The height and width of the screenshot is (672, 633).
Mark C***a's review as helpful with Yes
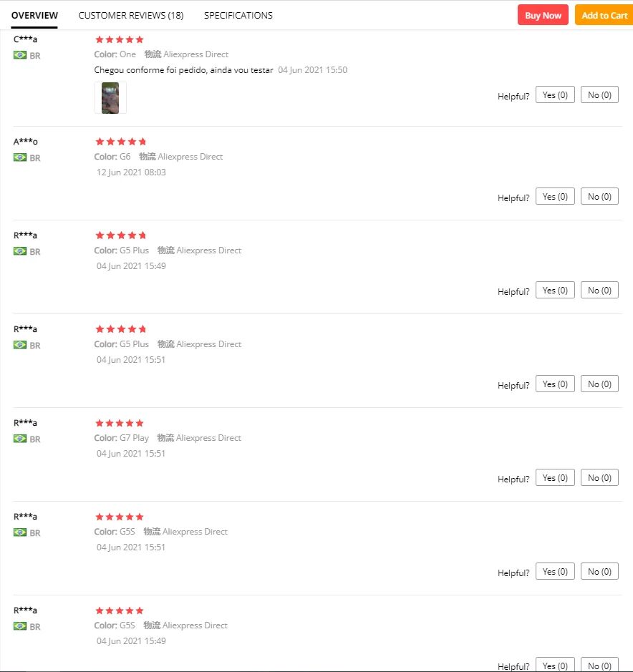[555, 94]
